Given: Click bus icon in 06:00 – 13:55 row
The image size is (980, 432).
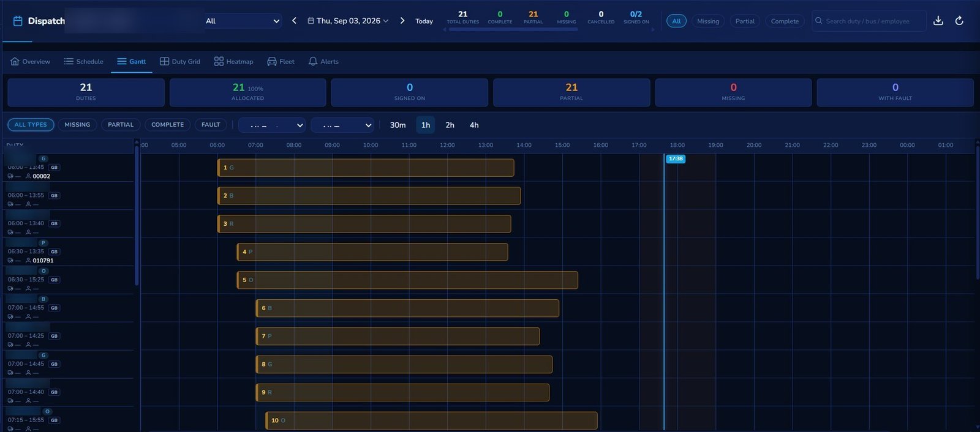Looking at the screenshot, I should click(x=10, y=204).
